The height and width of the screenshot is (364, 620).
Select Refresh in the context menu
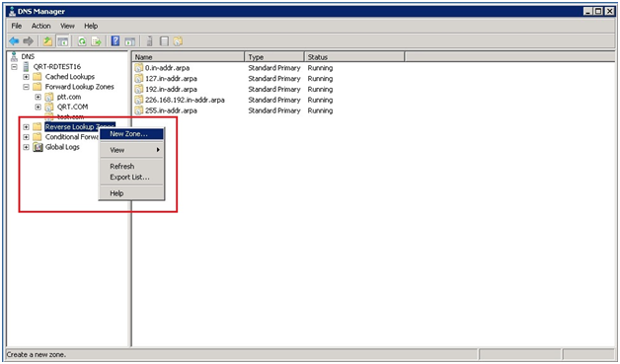(x=131, y=167)
